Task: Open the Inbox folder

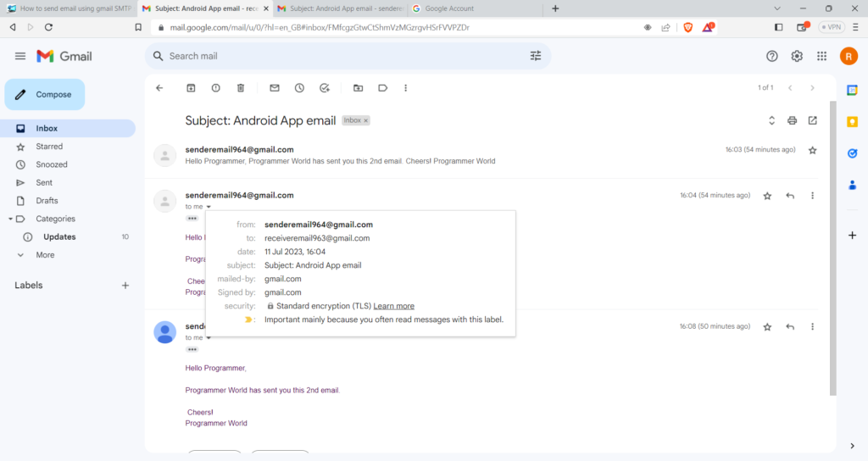Action: (x=68, y=129)
